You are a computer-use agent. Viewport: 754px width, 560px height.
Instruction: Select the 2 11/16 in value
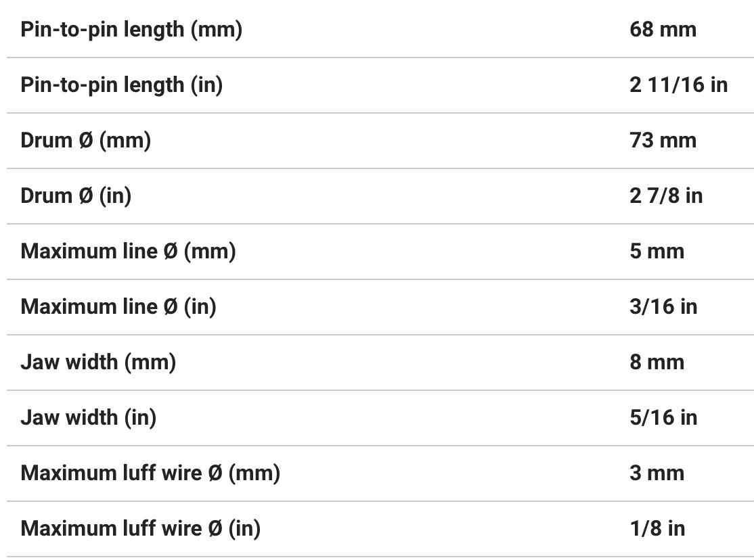point(678,85)
